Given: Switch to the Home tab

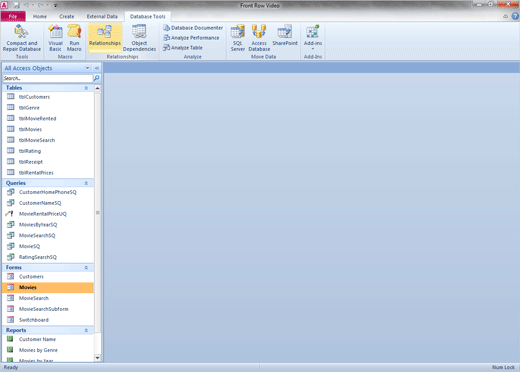Looking at the screenshot, I should click(40, 16).
